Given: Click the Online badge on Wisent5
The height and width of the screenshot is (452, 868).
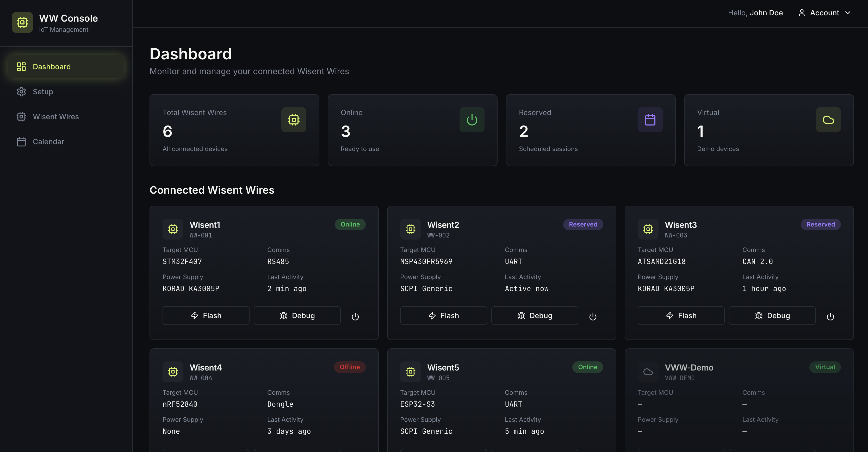Looking at the screenshot, I should [x=587, y=367].
